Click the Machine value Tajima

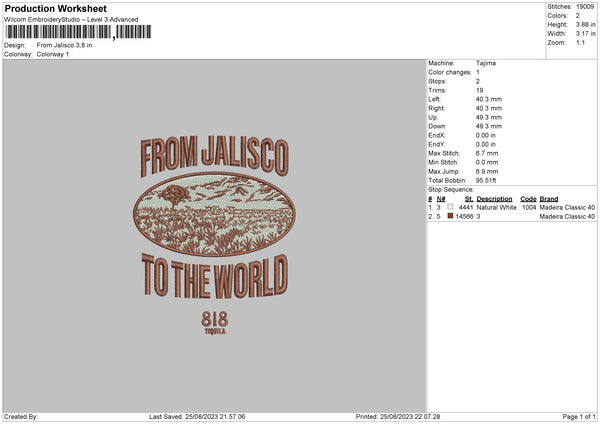(x=486, y=63)
